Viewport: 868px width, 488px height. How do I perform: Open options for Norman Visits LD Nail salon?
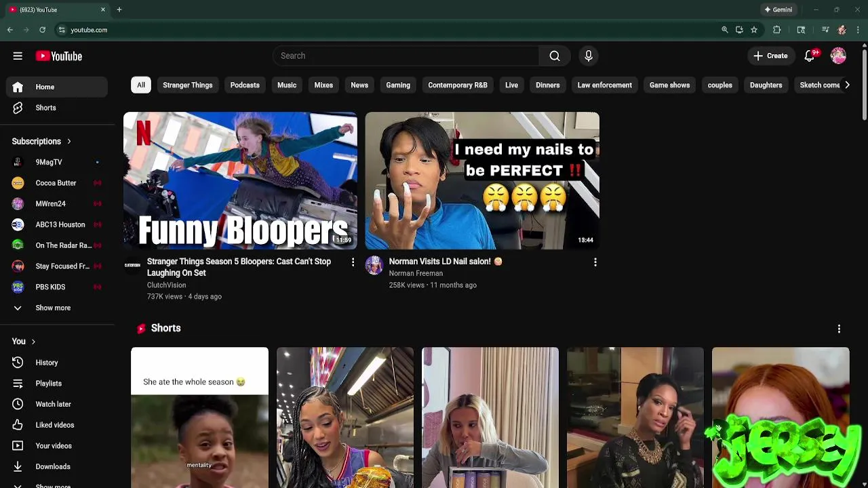click(595, 262)
